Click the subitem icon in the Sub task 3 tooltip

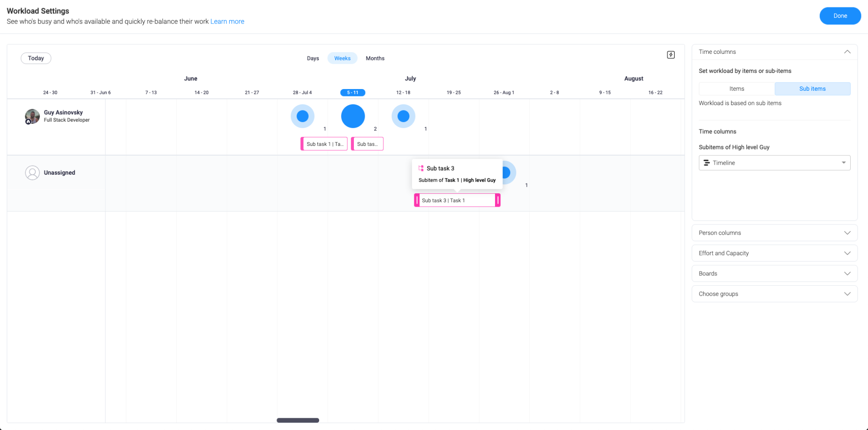tap(421, 168)
